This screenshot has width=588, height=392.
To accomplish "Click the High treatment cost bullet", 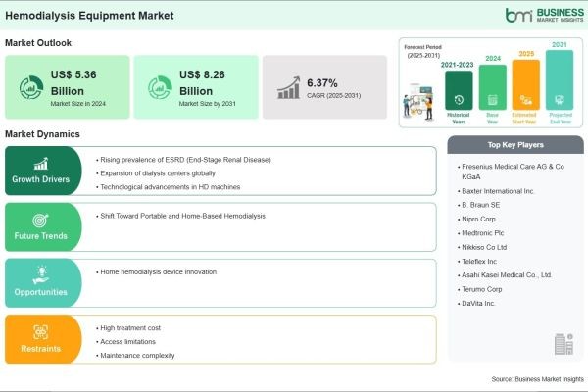I will 128,328.
